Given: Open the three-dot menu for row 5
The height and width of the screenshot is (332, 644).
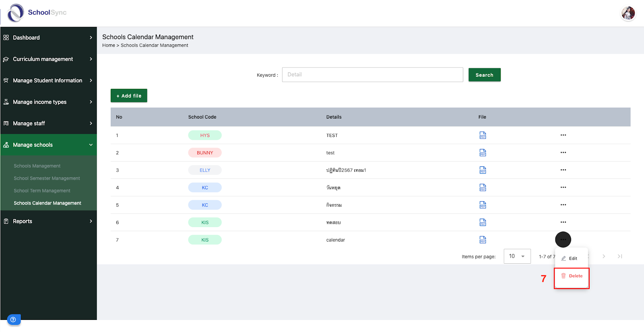Looking at the screenshot, I should click(563, 205).
